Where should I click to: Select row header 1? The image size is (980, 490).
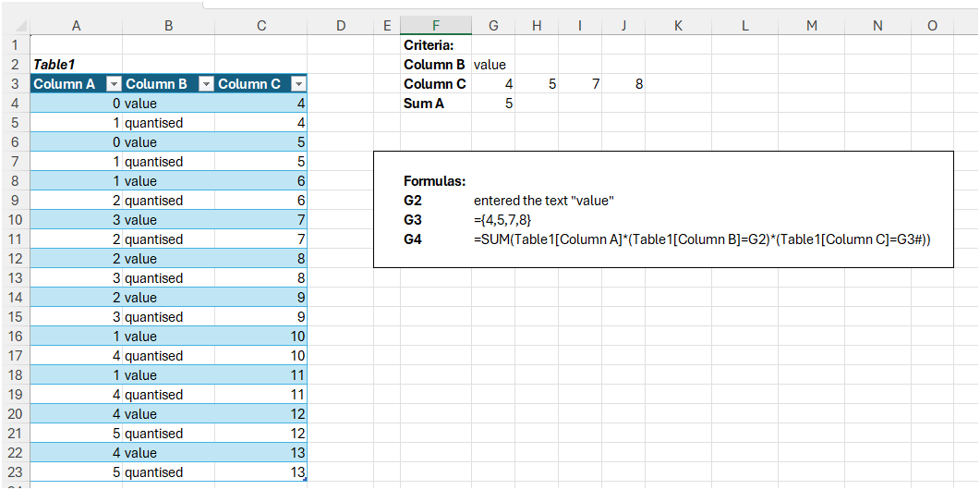[x=15, y=45]
